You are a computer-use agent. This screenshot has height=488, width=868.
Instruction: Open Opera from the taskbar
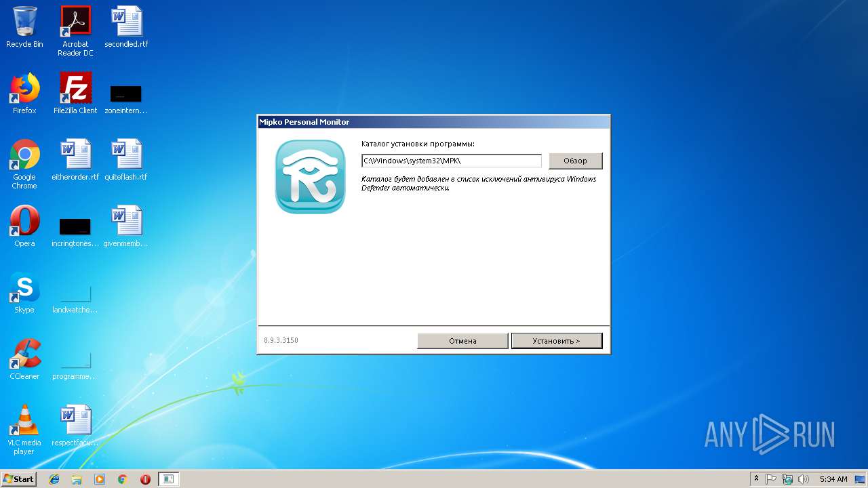[x=145, y=479]
